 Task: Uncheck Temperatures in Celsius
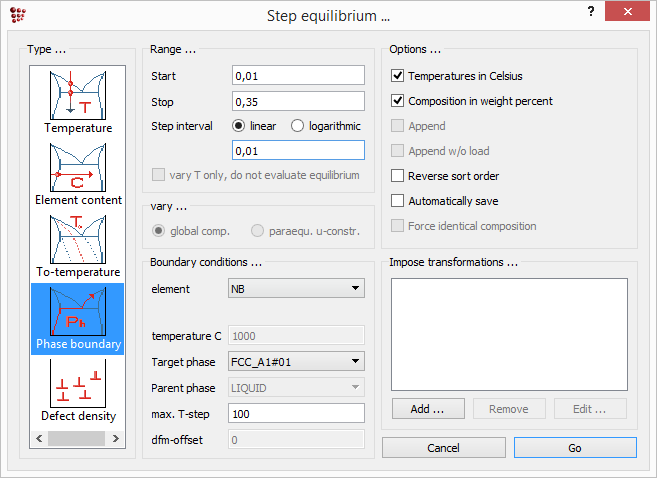[x=398, y=76]
